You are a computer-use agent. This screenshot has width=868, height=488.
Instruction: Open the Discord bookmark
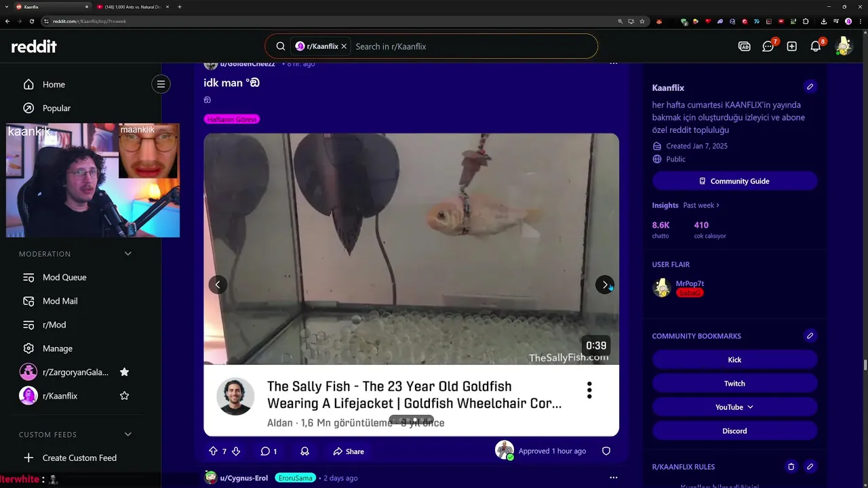coord(734,430)
